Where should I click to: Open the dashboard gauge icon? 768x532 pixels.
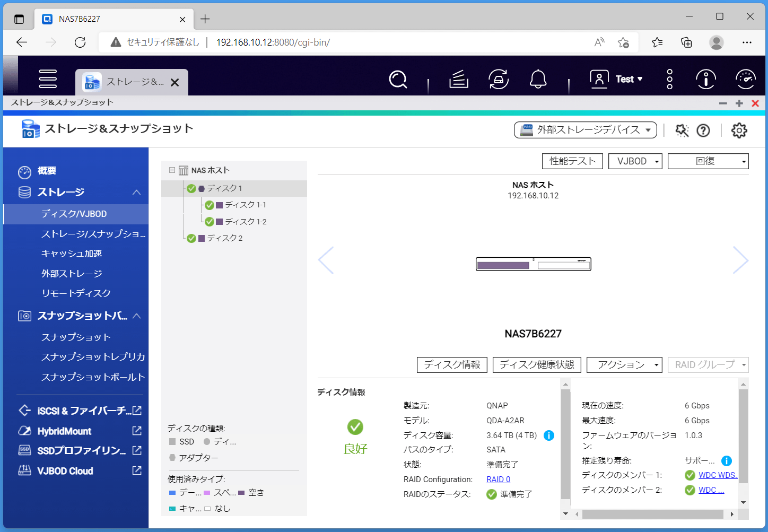point(746,80)
